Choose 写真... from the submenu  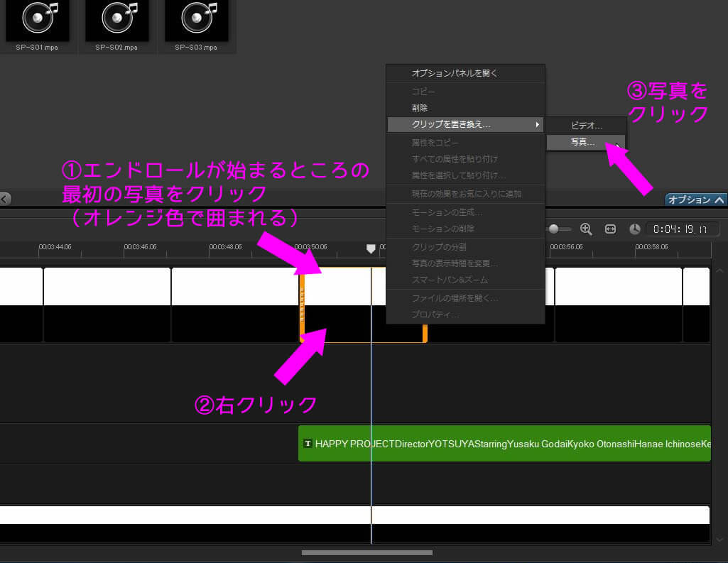click(585, 143)
